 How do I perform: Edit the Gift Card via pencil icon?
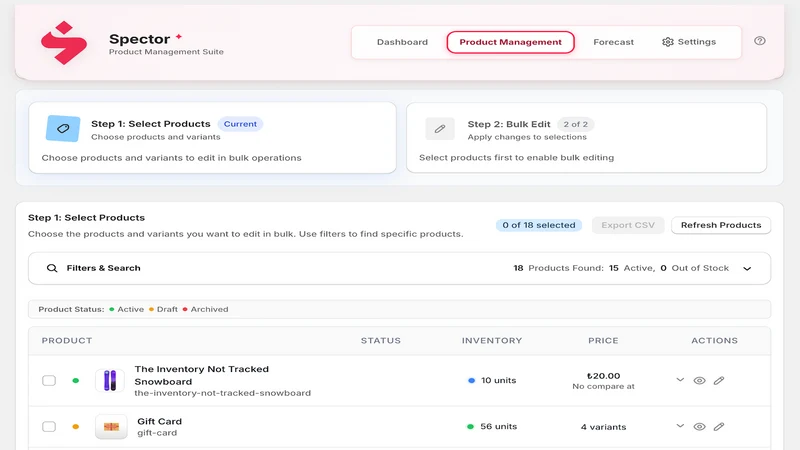click(719, 426)
